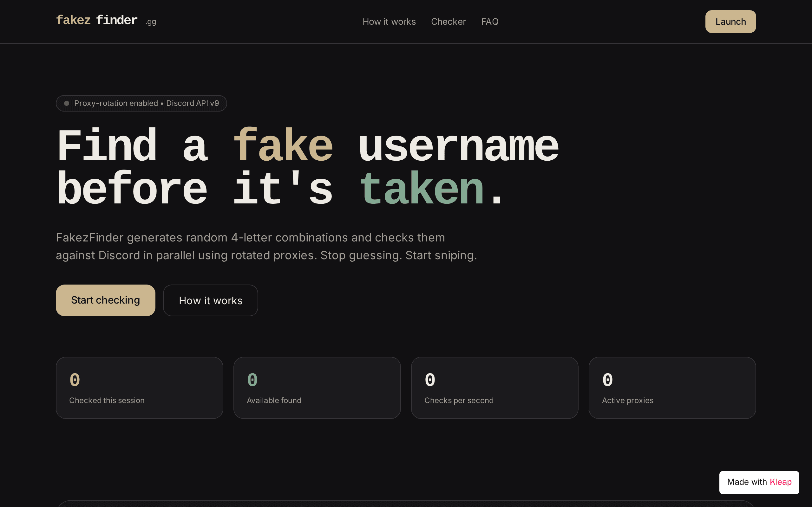This screenshot has height=507, width=812.
Task: Open the FAQ nav link
Action: pyautogui.click(x=489, y=22)
